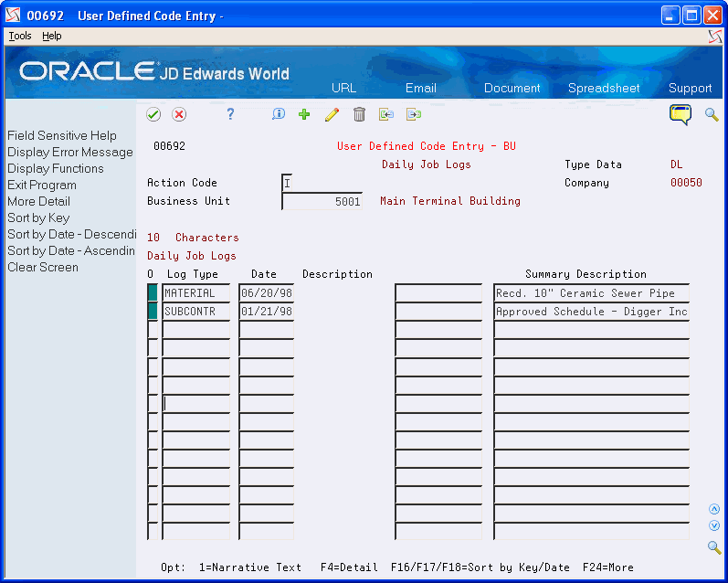Viewport: 728px width, 583px height.
Task: Click the top-right magnifier search icon
Action: coord(712,114)
